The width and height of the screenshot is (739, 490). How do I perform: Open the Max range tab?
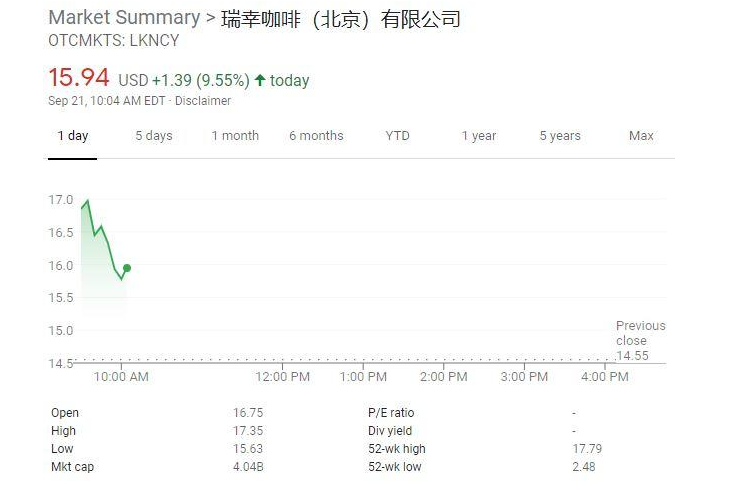coord(641,136)
